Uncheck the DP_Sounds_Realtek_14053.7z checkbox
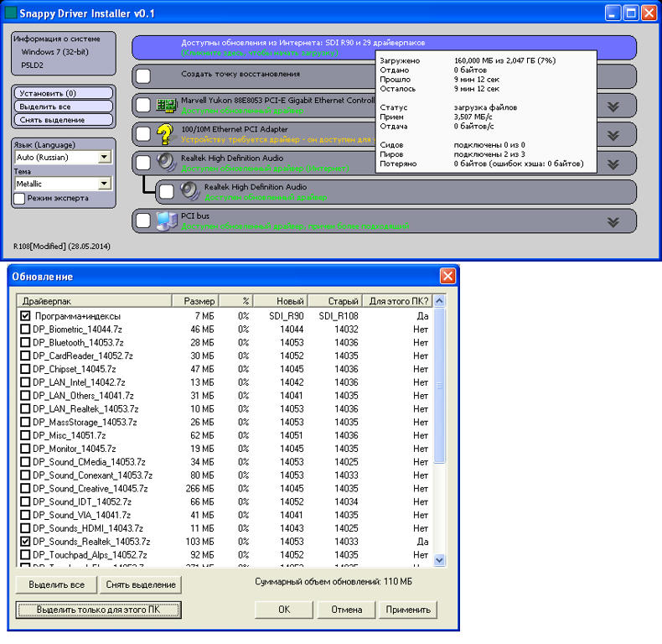Image resolution: width=662 pixels, height=644 pixels. click(x=25, y=542)
